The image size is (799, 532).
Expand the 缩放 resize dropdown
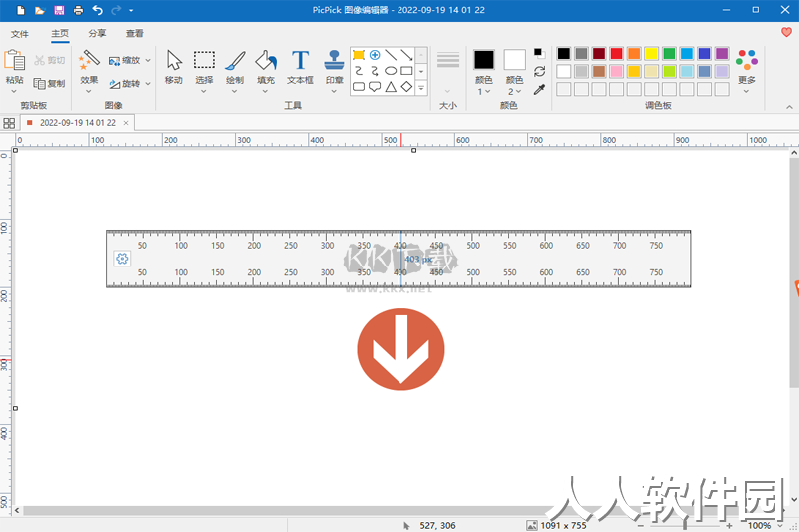pos(148,60)
